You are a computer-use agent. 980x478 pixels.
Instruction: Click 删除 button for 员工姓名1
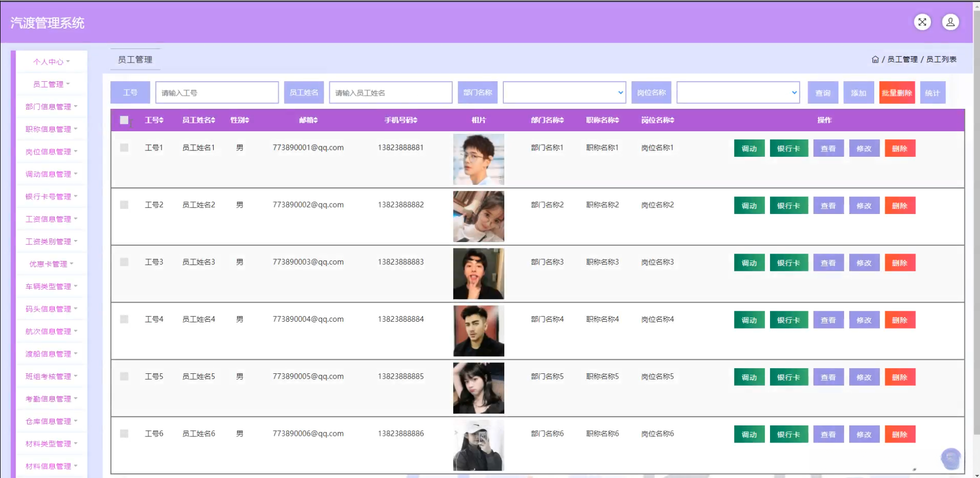point(900,148)
